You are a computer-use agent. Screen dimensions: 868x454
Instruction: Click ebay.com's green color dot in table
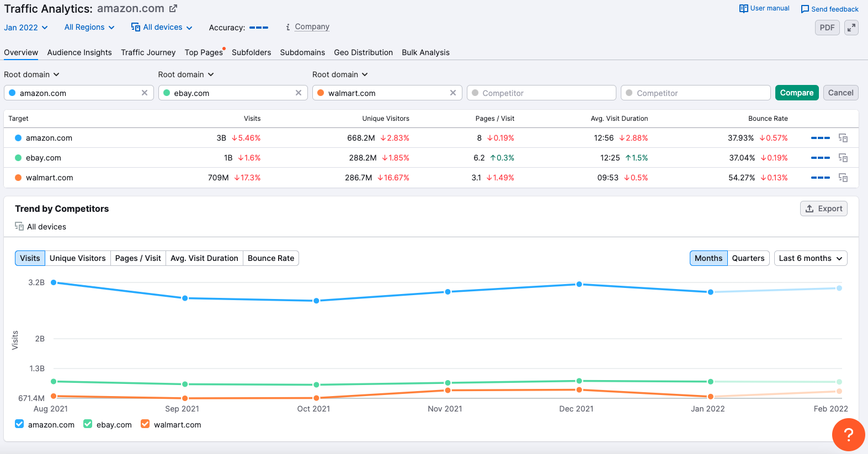18,158
